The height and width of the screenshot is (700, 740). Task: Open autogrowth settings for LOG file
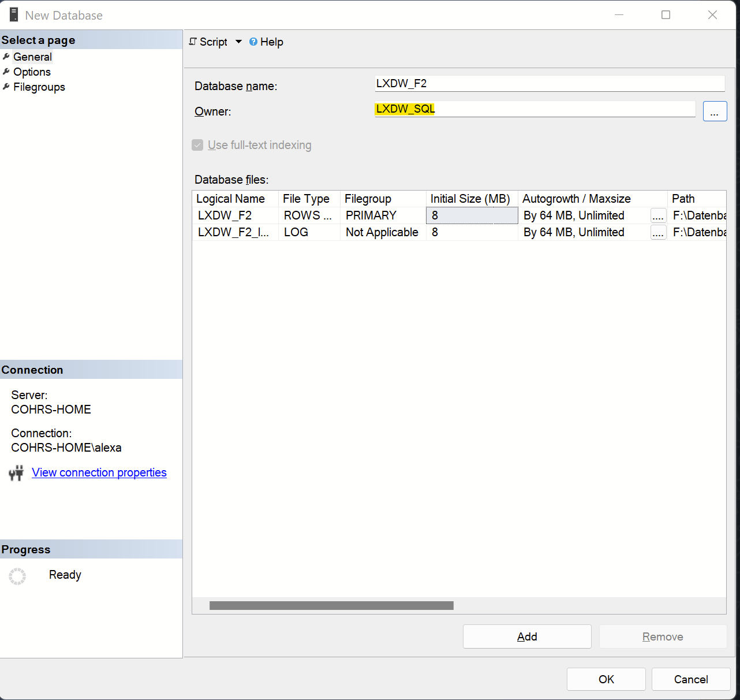coord(658,233)
